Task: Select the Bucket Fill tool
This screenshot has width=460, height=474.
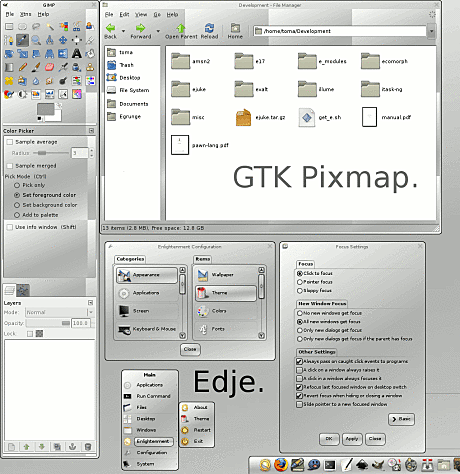Action: [90, 53]
